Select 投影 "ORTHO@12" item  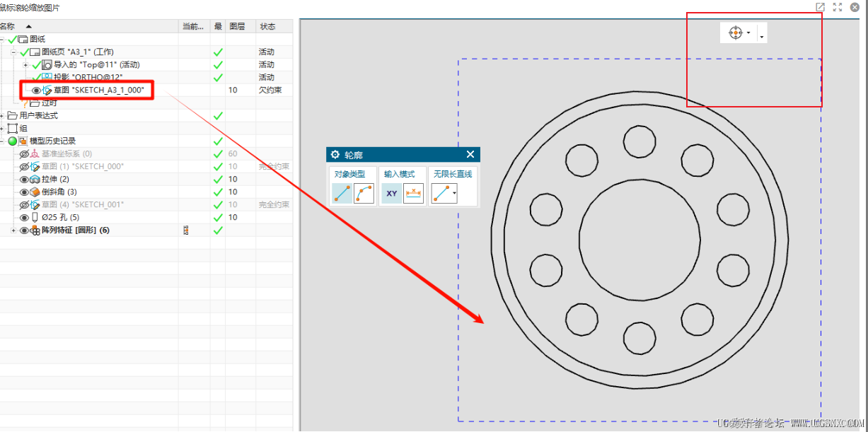coord(88,77)
